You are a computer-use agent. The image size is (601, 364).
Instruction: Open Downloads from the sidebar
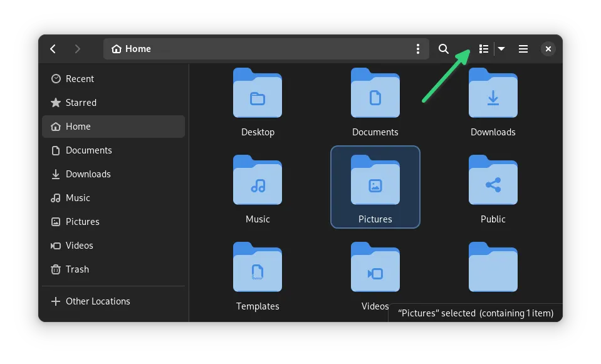coord(87,174)
